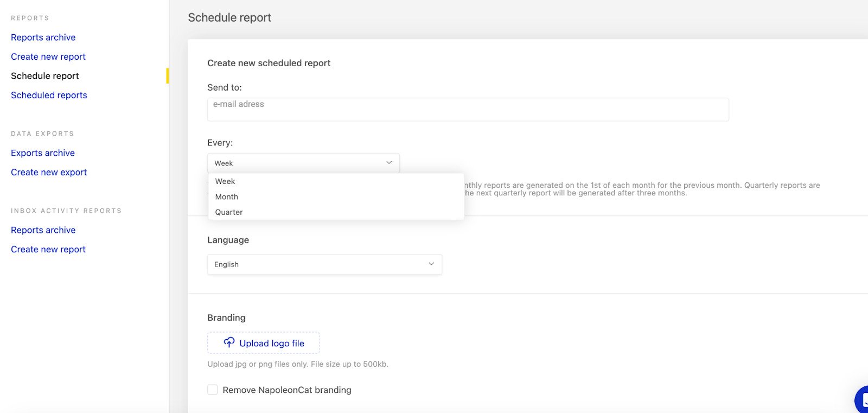Open the Create new export link
The height and width of the screenshot is (413, 868).
tap(49, 172)
